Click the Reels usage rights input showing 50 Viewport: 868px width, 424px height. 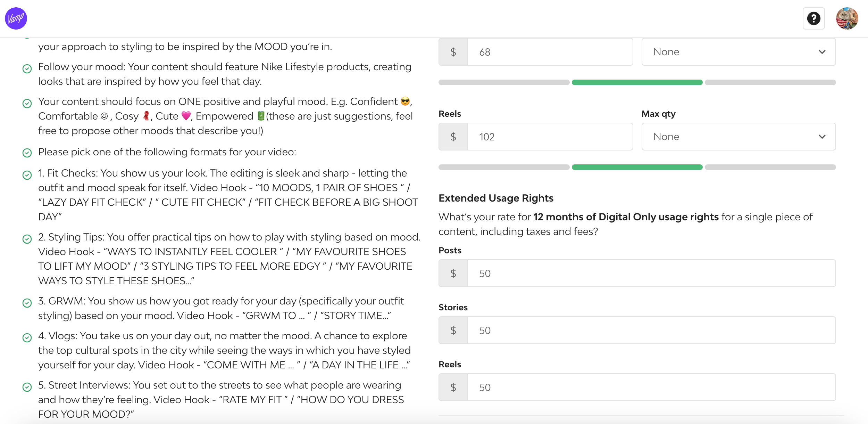pyautogui.click(x=651, y=388)
